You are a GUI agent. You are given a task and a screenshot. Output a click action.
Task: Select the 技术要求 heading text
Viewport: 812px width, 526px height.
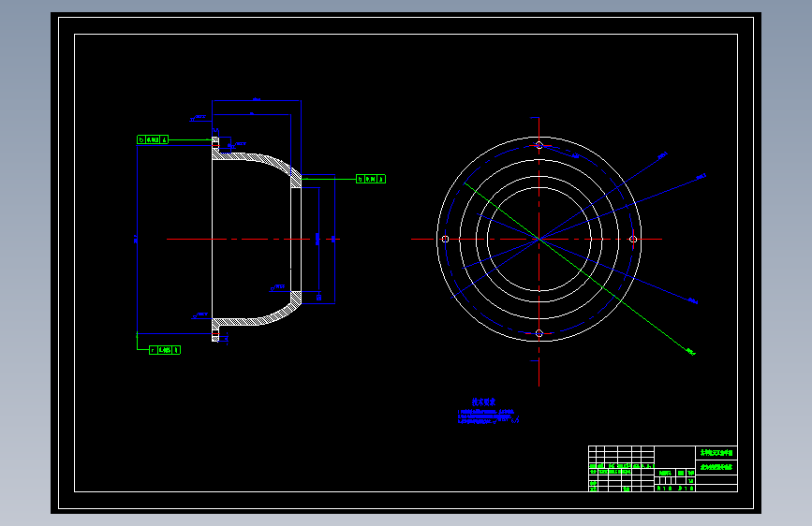click(483, 402)
